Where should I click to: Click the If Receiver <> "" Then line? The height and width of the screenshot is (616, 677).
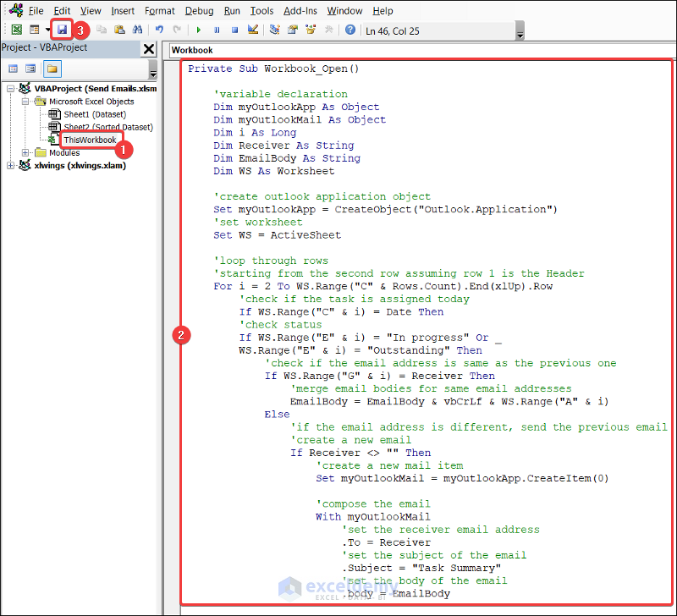pos(361,453)
